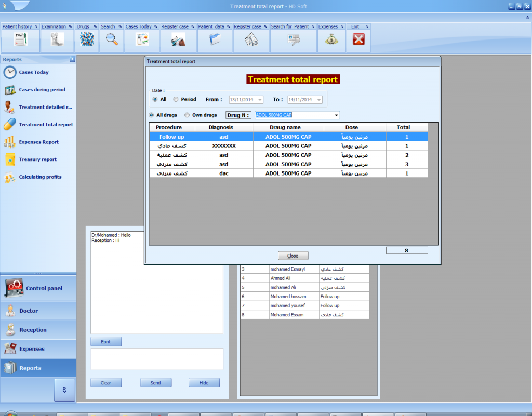Send the chat message
This screenshot has height=416, width=532.
156,383
